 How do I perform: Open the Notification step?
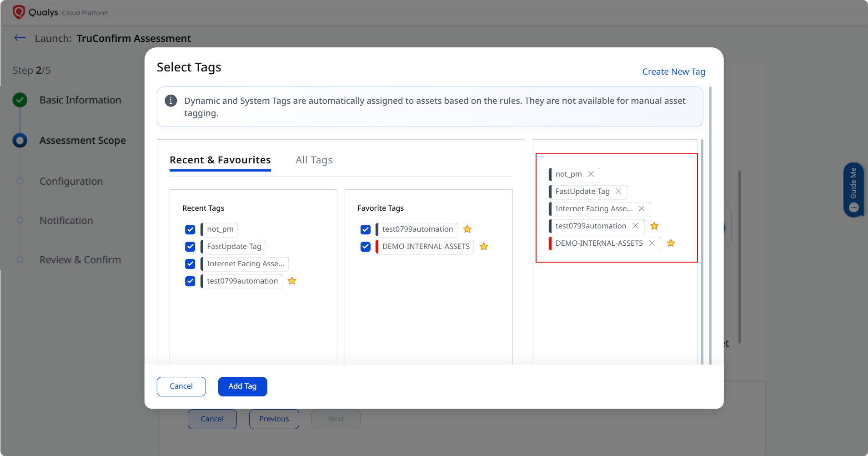pos(66,221)
